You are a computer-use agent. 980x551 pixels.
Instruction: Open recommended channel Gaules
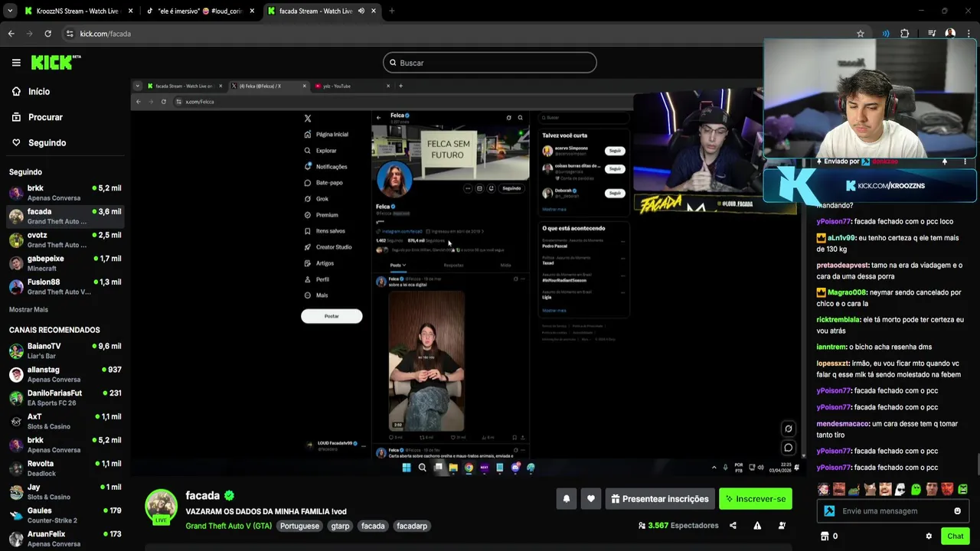(65, 515)
